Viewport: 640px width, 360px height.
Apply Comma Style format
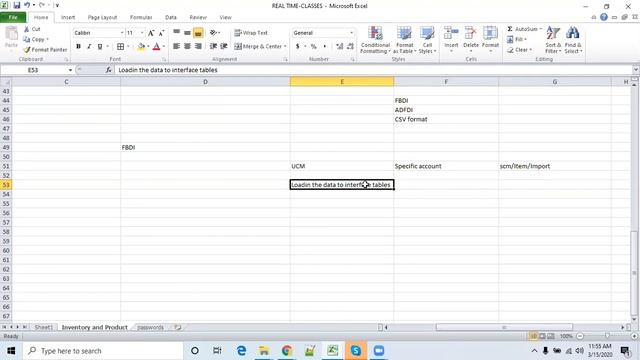point(324,47)
